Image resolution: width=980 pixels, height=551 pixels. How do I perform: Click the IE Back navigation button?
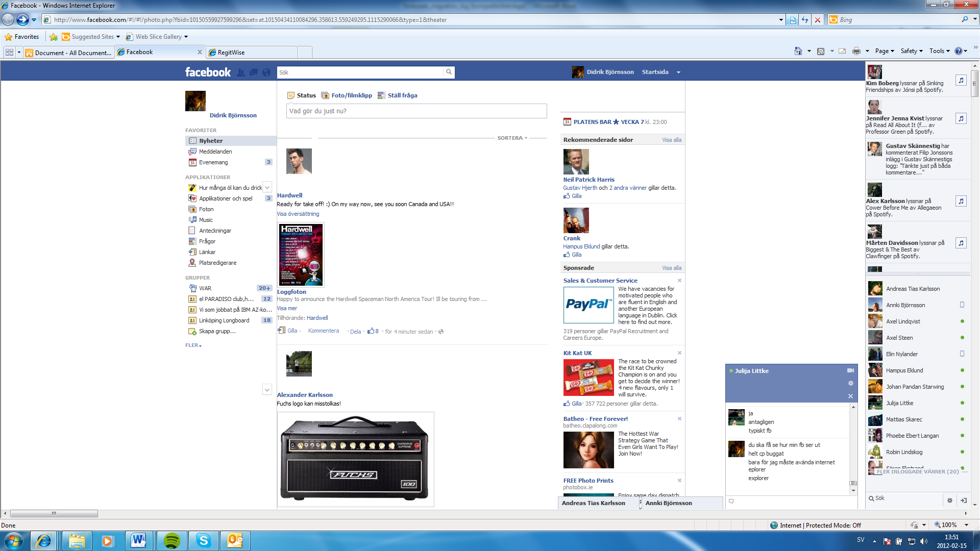pyautogui.click(x=8, y=19)
